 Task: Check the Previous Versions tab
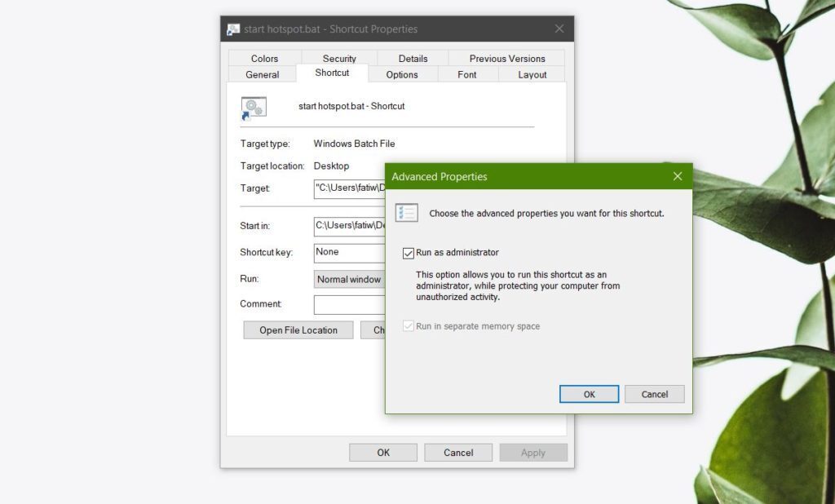tap(506, 58)
